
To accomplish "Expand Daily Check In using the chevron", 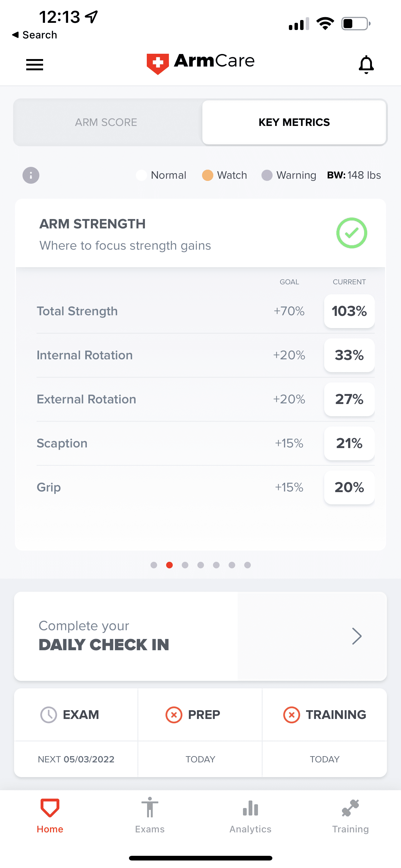I will tap(357, 636).
